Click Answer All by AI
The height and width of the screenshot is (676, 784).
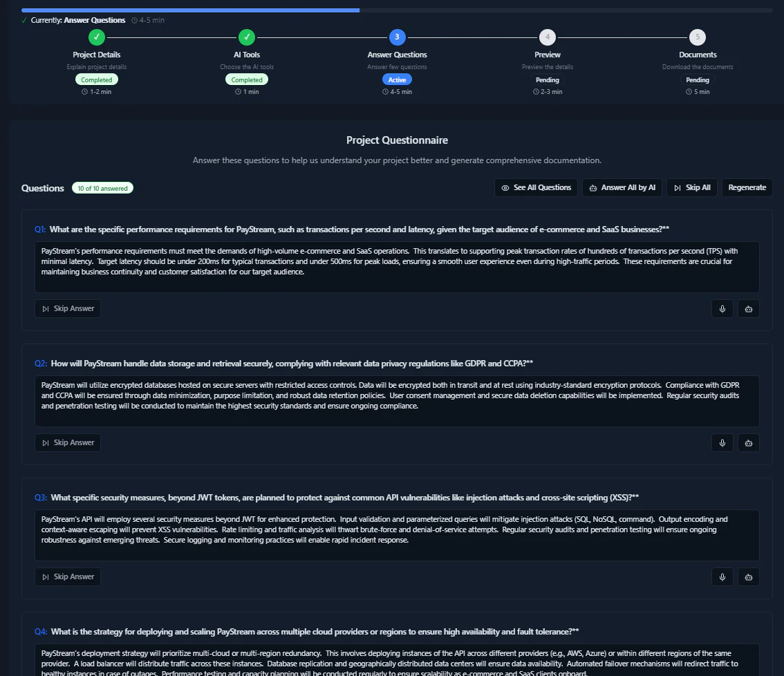(622, 187)
